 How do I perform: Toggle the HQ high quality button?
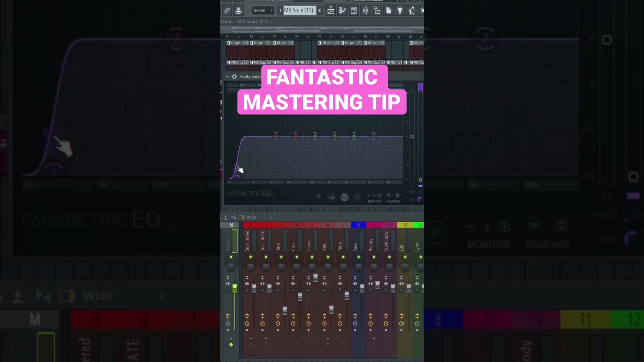[344, 197]
